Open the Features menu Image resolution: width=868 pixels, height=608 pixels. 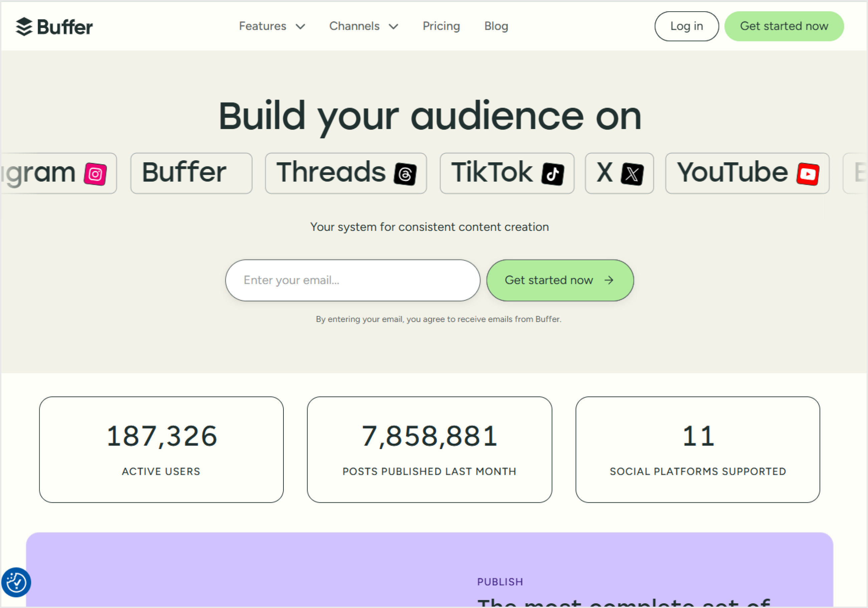272,26
